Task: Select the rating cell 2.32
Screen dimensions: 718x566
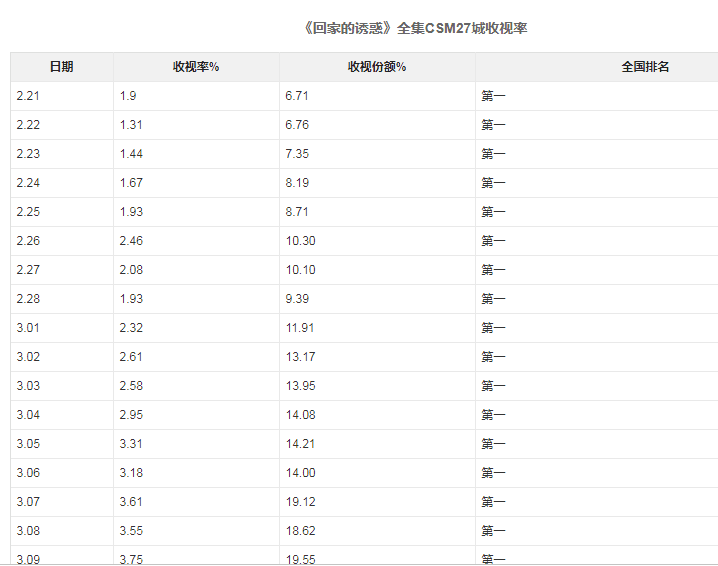Action: click(196, 328)
